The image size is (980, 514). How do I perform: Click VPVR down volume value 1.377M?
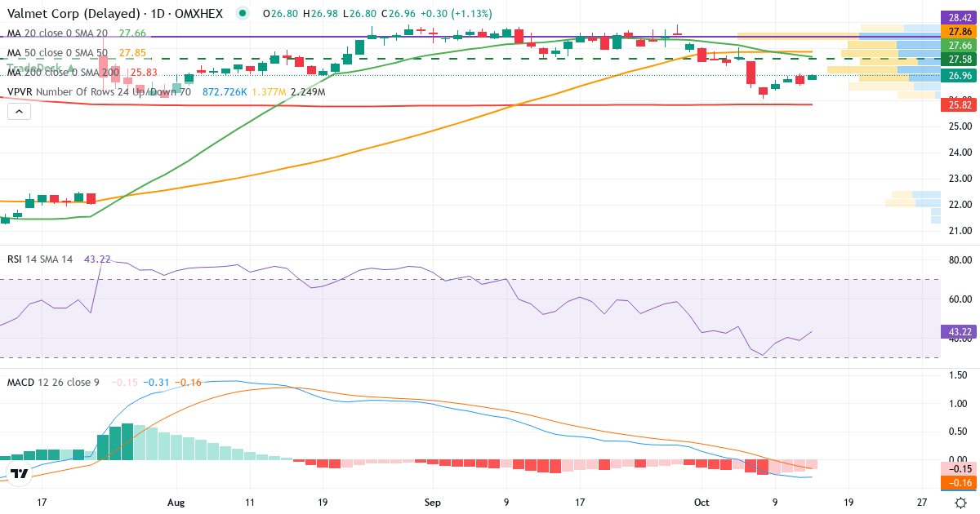pyautogui.click(x=269, y=92)
